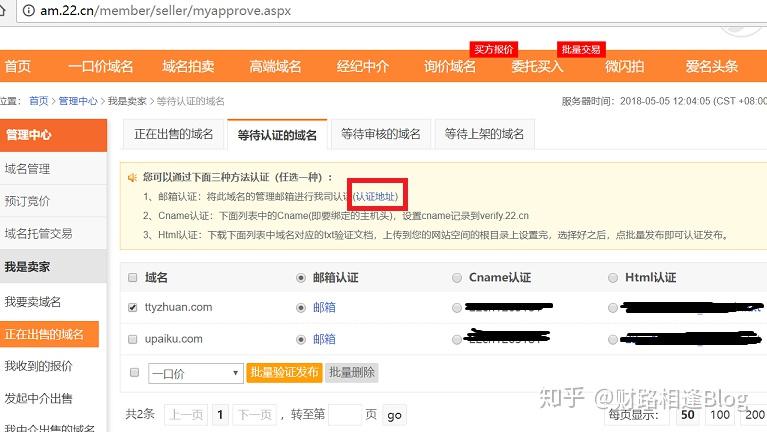Switch to 等待审核的域名 tab

coord(381,134)
